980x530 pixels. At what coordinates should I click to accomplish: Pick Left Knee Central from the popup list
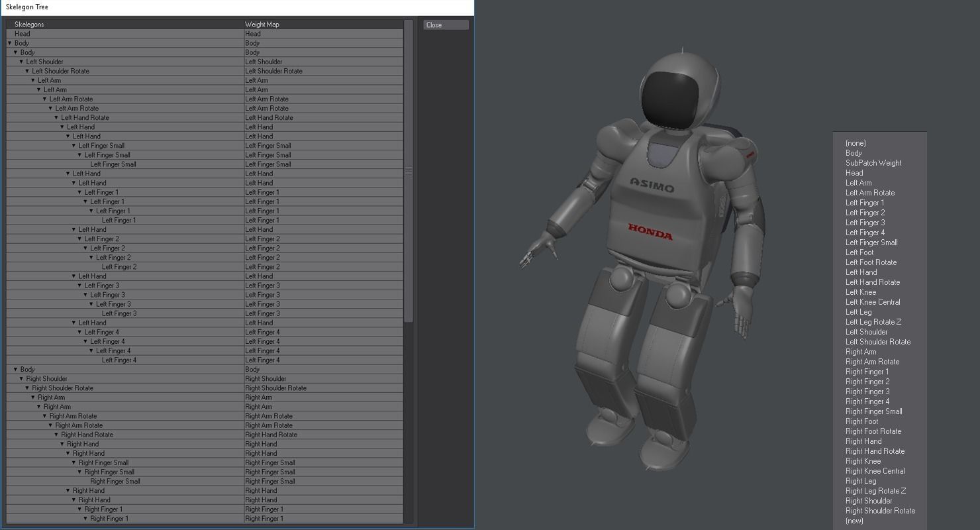tap(873, 302)
